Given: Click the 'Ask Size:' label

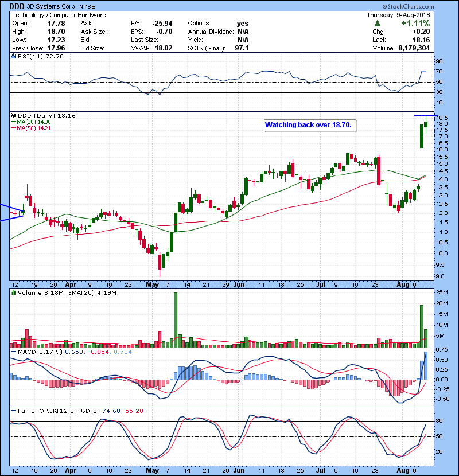Looking at the screenshot, I should (94, 32).
